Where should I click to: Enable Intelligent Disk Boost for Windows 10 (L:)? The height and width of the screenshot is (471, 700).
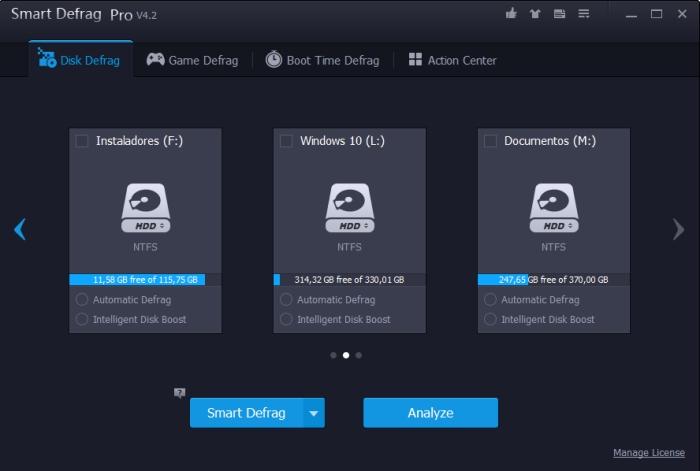pyautogui.click(x=286, y=320)
